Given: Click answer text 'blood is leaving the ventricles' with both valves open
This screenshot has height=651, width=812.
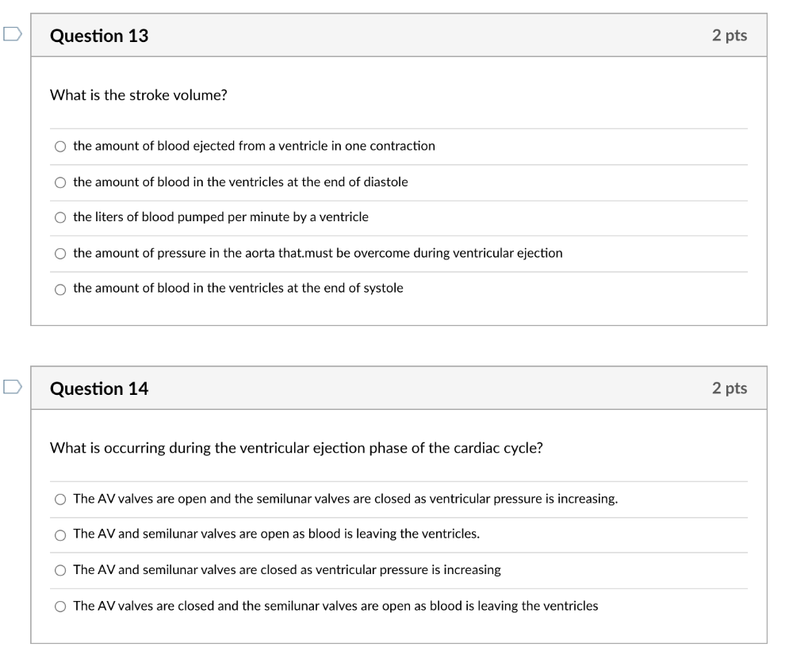Looking at the screenshot, I should coord(277,534).
